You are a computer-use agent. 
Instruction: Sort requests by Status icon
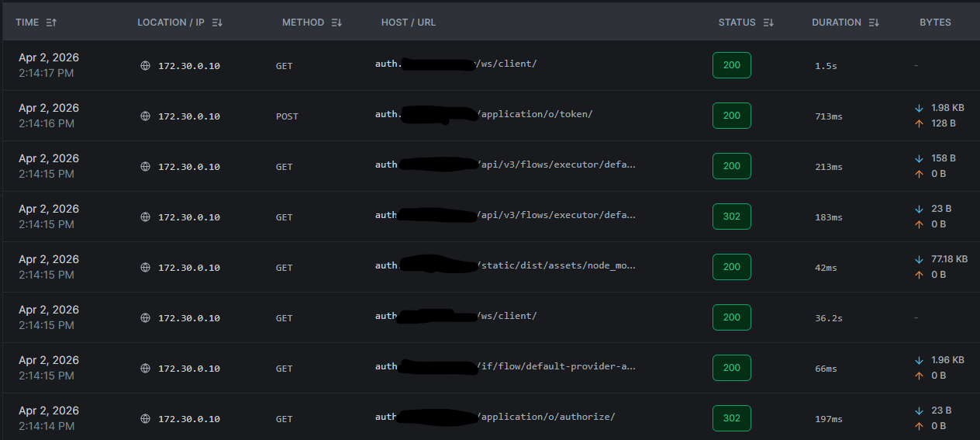(x=768, y=23)
